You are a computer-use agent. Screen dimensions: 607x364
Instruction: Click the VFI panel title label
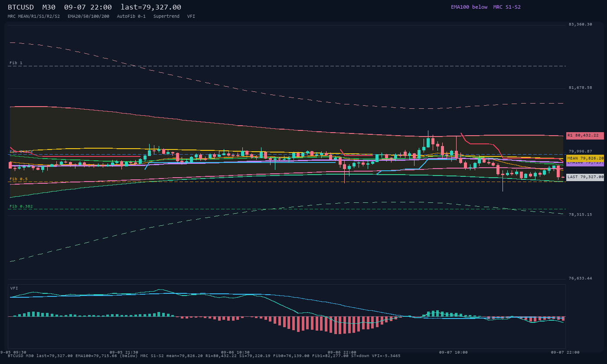point(14,288)
